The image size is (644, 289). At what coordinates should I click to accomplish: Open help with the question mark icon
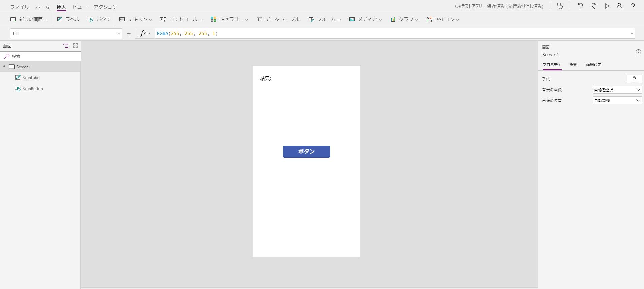(633, 6)
